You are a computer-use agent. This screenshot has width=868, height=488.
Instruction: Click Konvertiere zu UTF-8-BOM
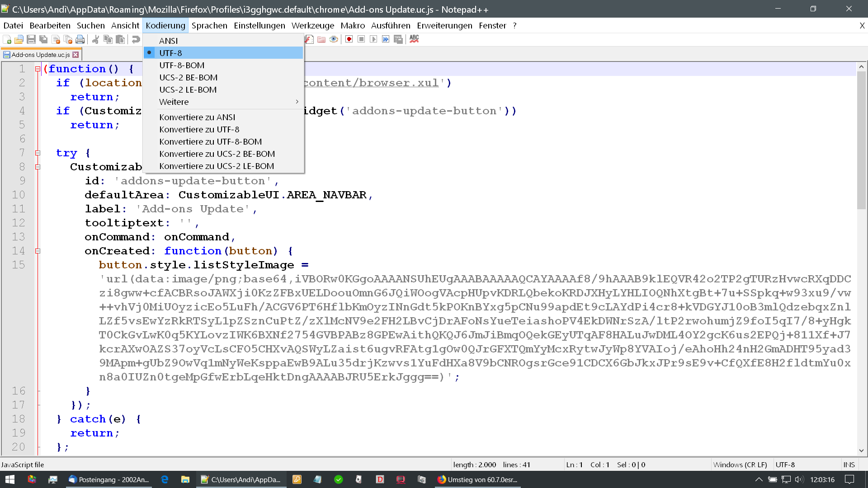(210, 141)
